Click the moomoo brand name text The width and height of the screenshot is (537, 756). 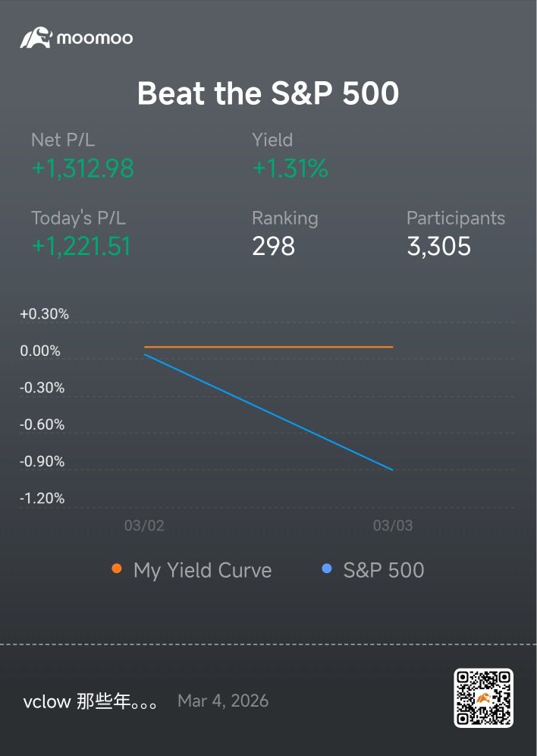coord(95,38)
